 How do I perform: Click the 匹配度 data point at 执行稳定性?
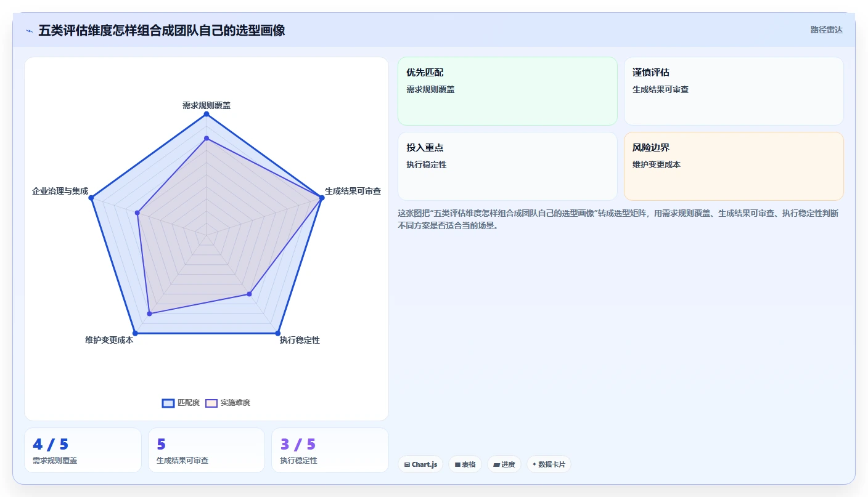point(278,333)
